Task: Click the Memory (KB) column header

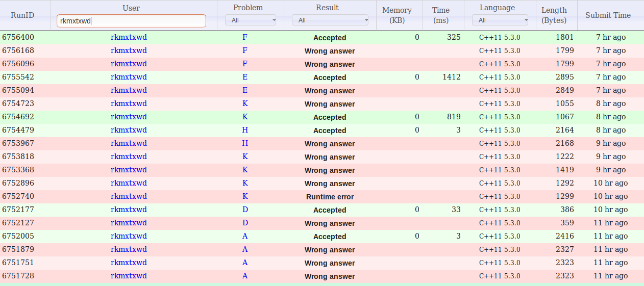Action: (397, 15)
